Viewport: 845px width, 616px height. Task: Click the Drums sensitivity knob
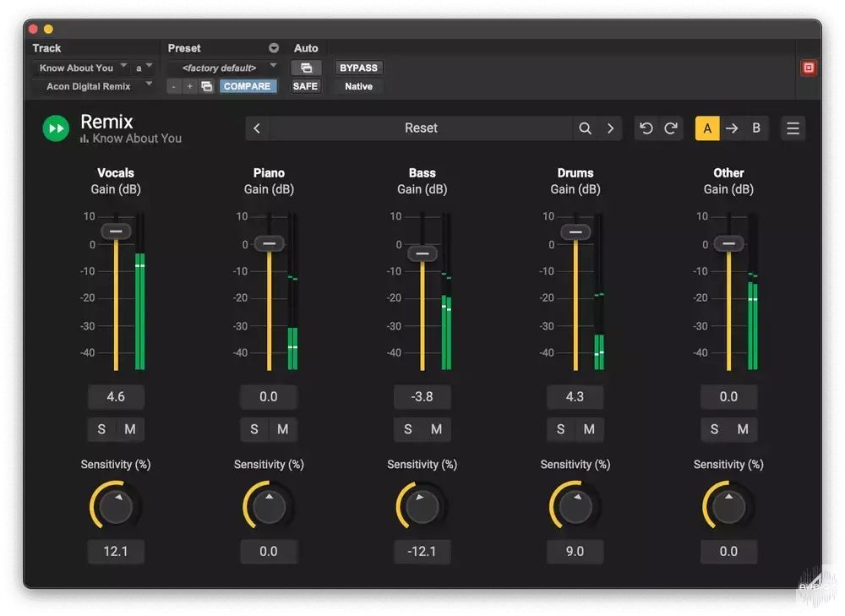click(575, 507)
